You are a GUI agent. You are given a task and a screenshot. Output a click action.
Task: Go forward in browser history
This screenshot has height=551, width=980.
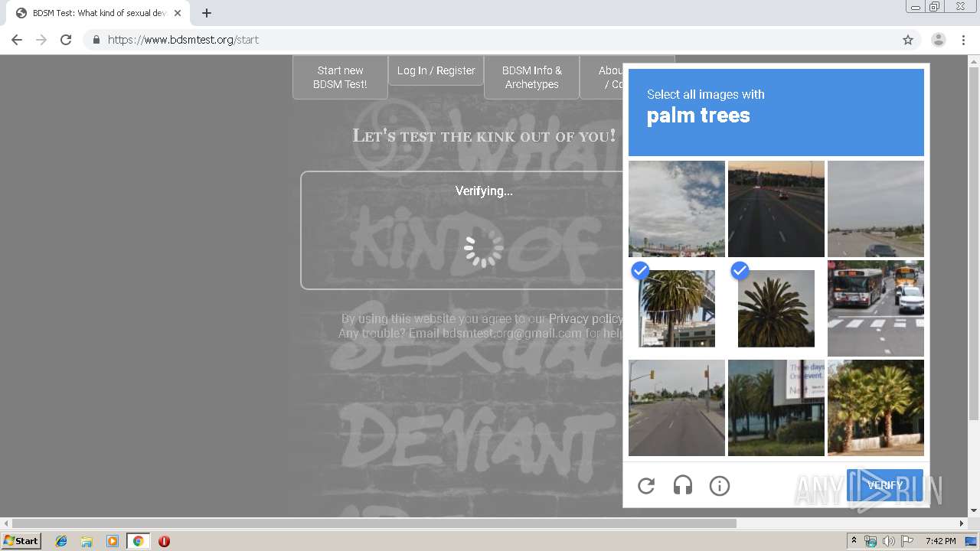click(x=41, y=40)
